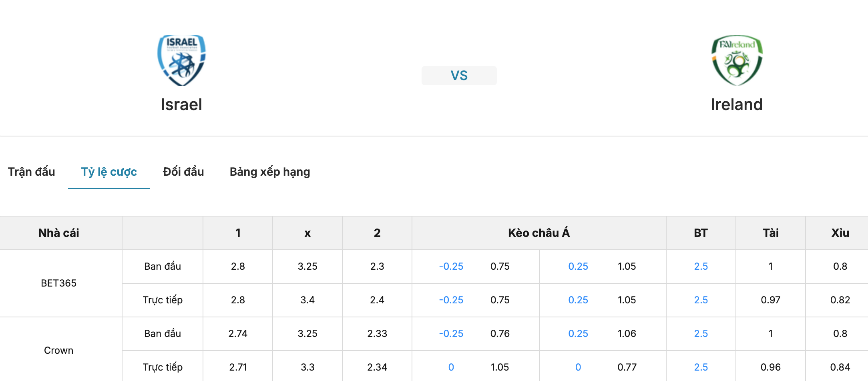Switch to the Đối đầu tab
The width and height of the screenshot is (868, 381).
click(183, 172)
